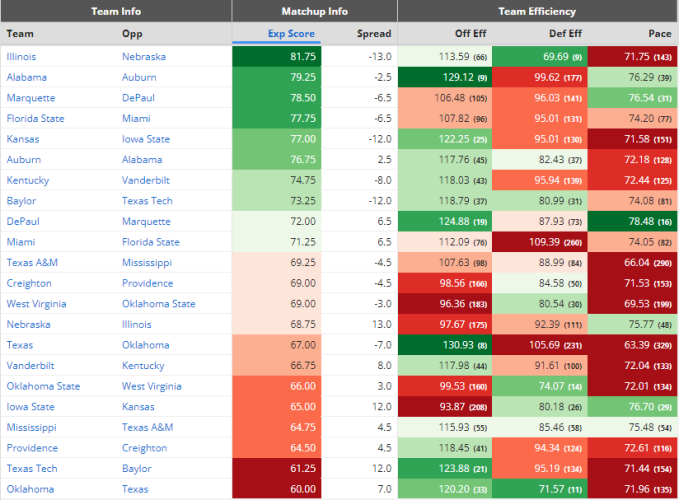Open DePaul team link in Team column
Viewport: 679px width, 500px height.
pyautogui.click(x=23, y=221)
